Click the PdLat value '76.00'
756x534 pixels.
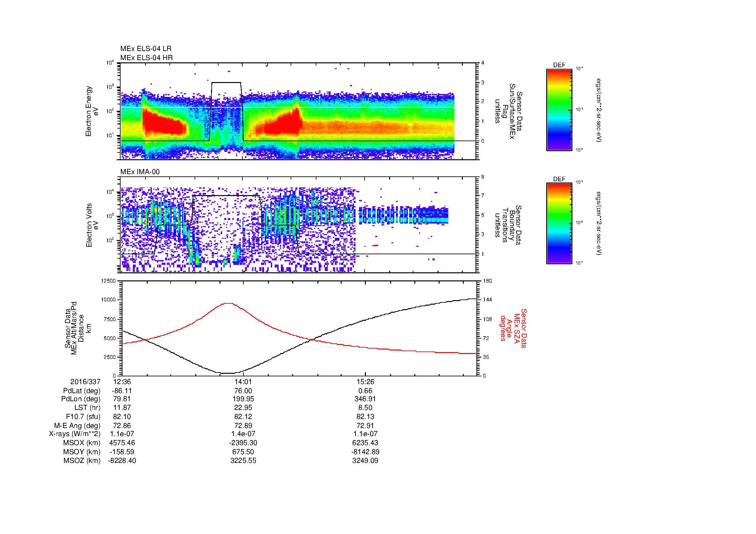(243, 391)
